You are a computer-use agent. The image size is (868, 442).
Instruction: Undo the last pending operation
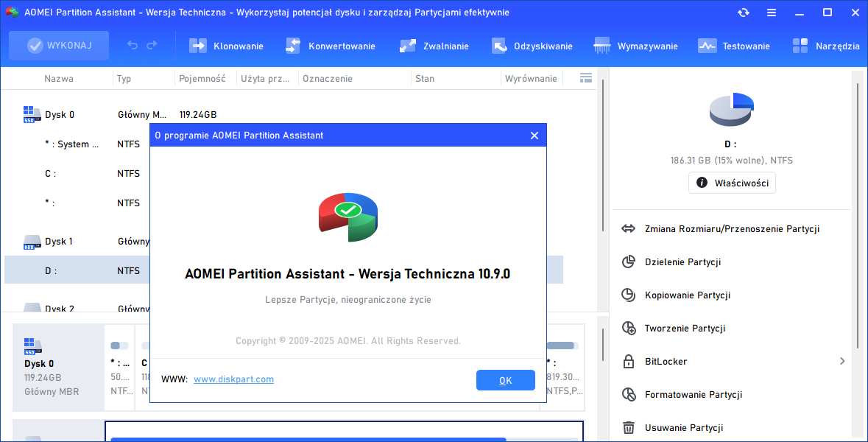pos(132,46)
